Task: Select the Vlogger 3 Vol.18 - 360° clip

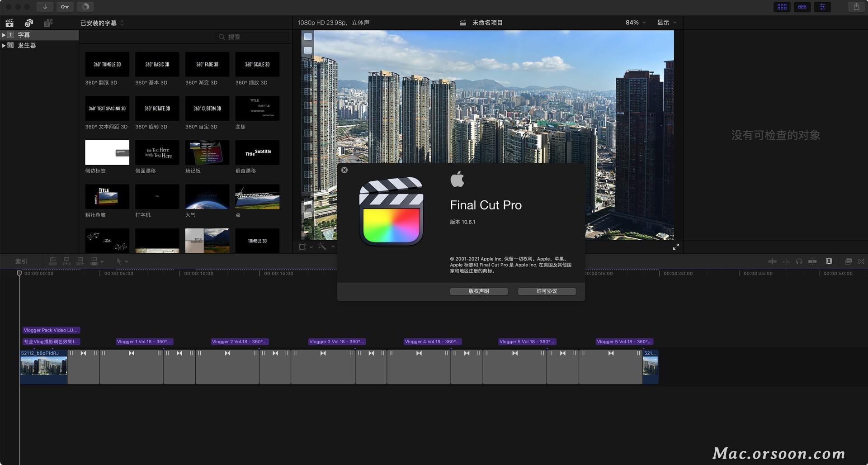Action: pyautogui.click(x=336, y=342)
